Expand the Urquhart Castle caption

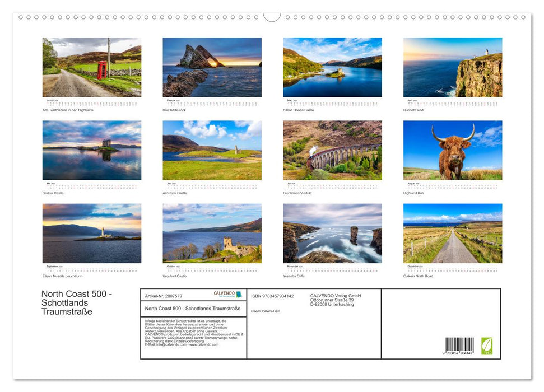click(x=175, y=276)
